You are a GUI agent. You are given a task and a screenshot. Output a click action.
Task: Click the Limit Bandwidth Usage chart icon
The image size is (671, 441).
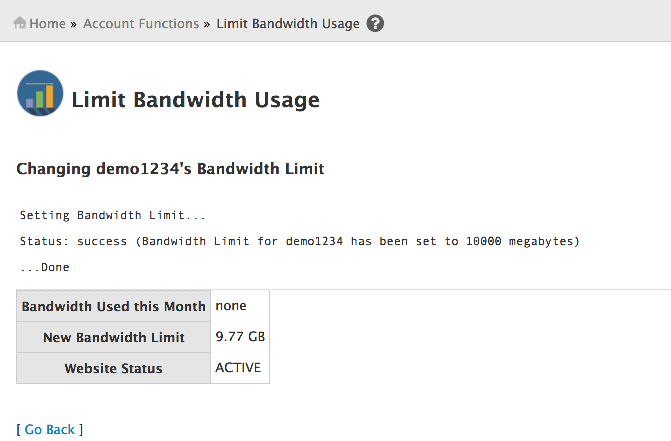[x=40, y=93]
